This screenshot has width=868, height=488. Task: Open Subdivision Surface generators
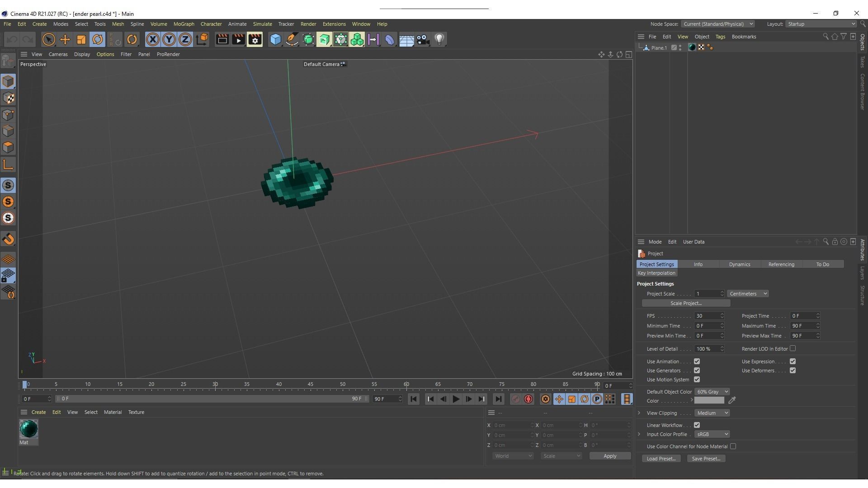(308, 40)
